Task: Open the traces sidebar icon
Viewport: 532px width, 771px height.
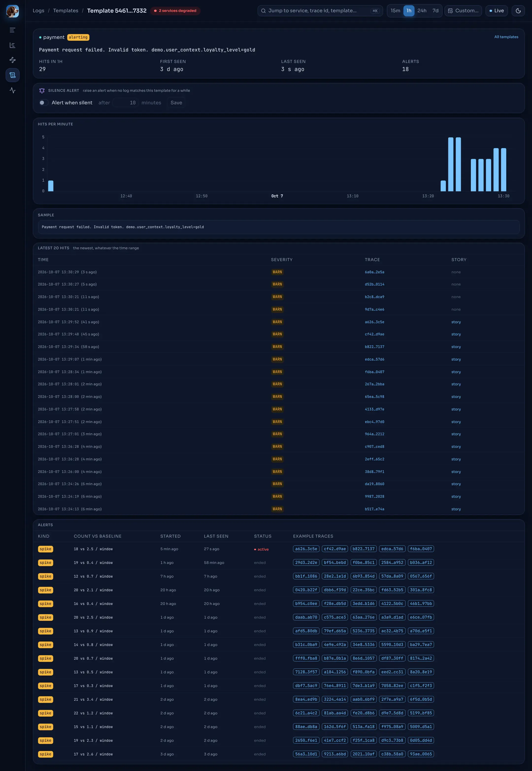Action: [x=12, y=60]
